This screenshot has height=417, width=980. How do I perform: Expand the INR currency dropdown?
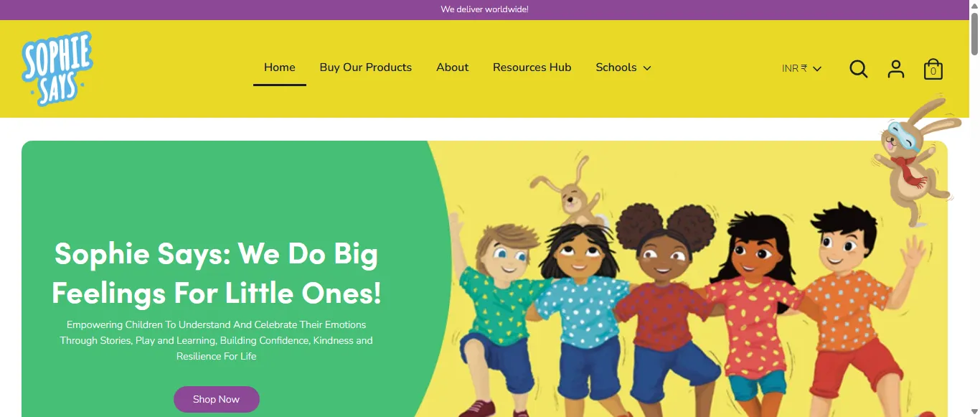click(801, 68)
